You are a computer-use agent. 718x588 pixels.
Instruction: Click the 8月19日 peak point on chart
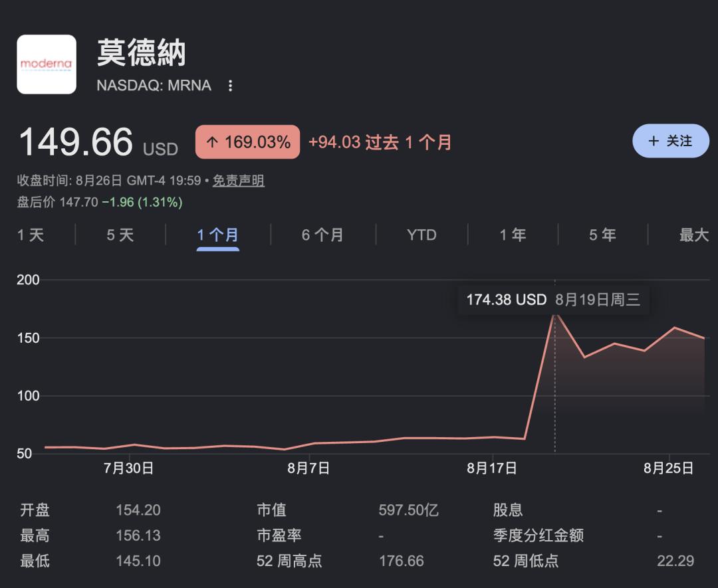tap(555, 314)
